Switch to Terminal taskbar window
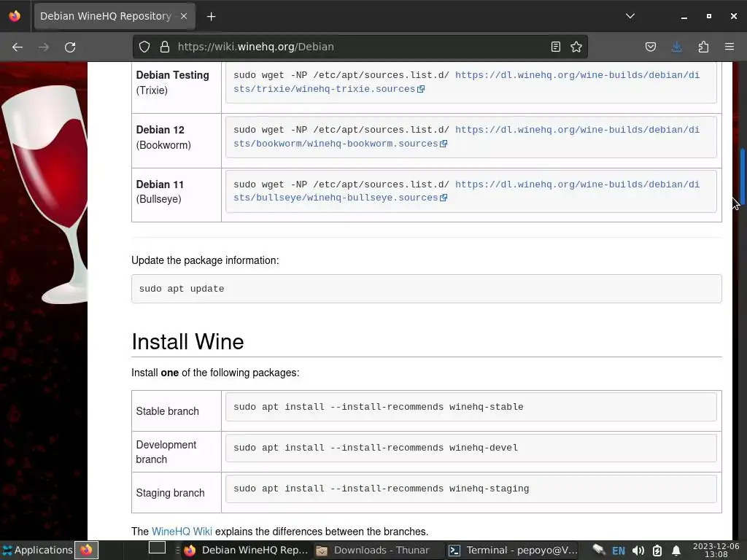 pyautogui.click(x=514, y=550)
